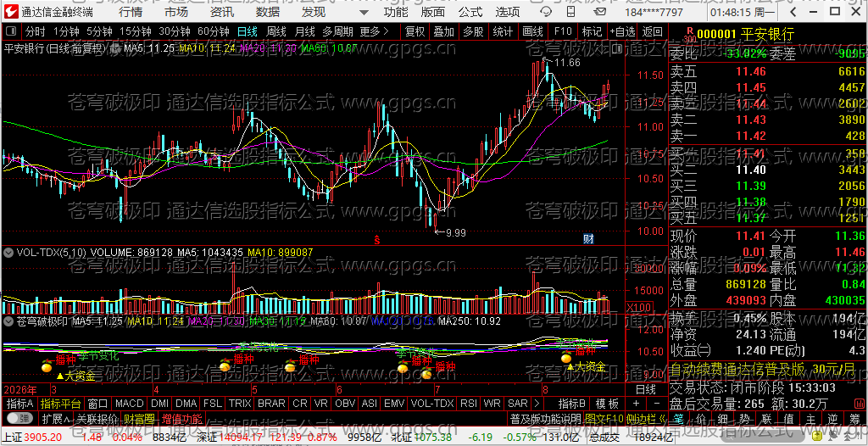Image resolution: width=868 pixels, height=446 pixels.
Task: Switch to the 分时 chart tab
Action: point(36,31)
